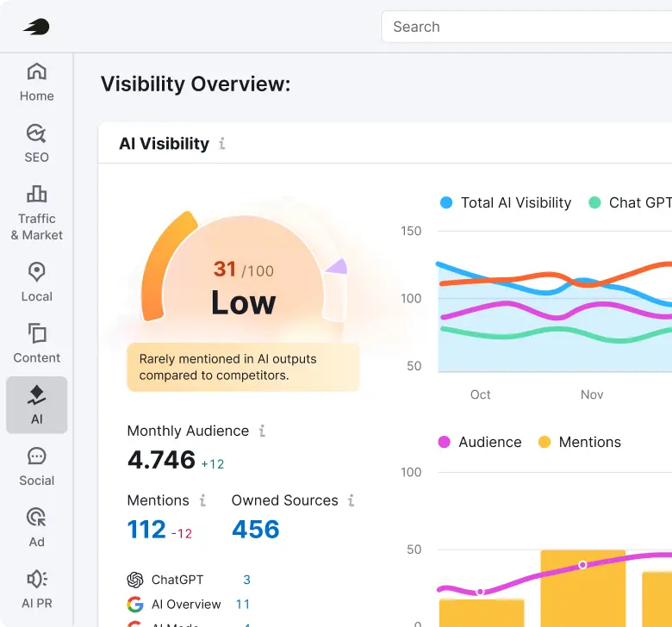This screenshot has height=627, width=672.
Task: Click the Google AI Overview logo icon
Action: [x=135, y=605]
